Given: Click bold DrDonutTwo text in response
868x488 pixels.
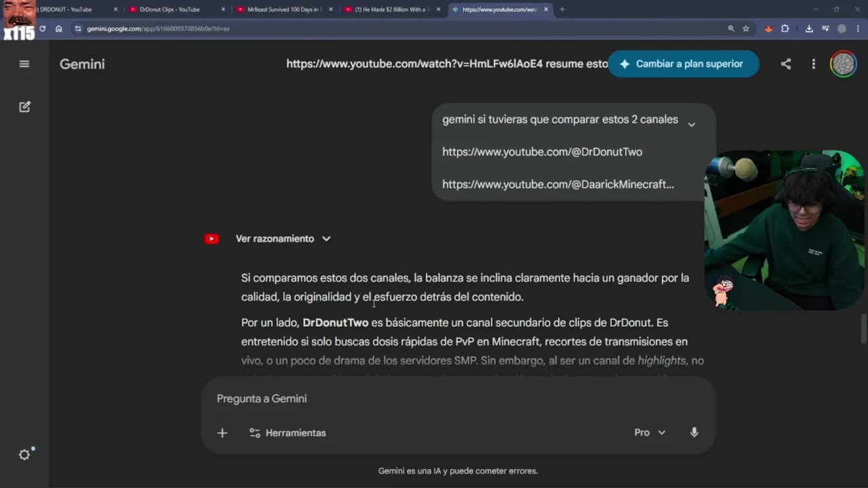Looking at the screenshot, I should [x=336, y=323].
